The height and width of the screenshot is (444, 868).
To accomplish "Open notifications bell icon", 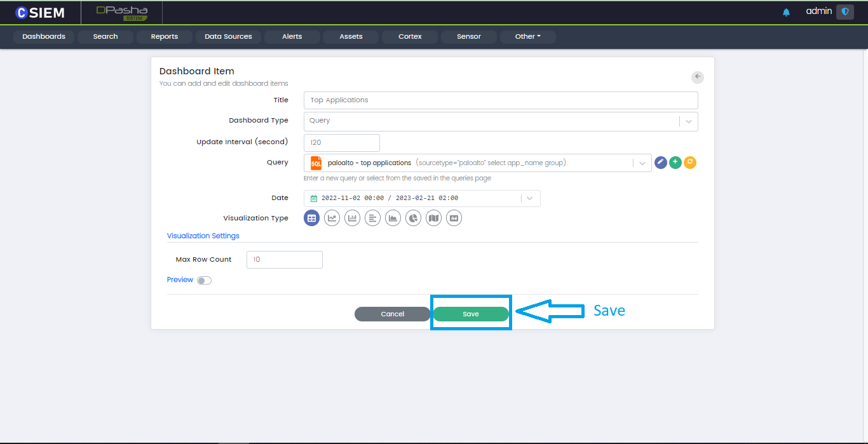I will tap(786, 12).
